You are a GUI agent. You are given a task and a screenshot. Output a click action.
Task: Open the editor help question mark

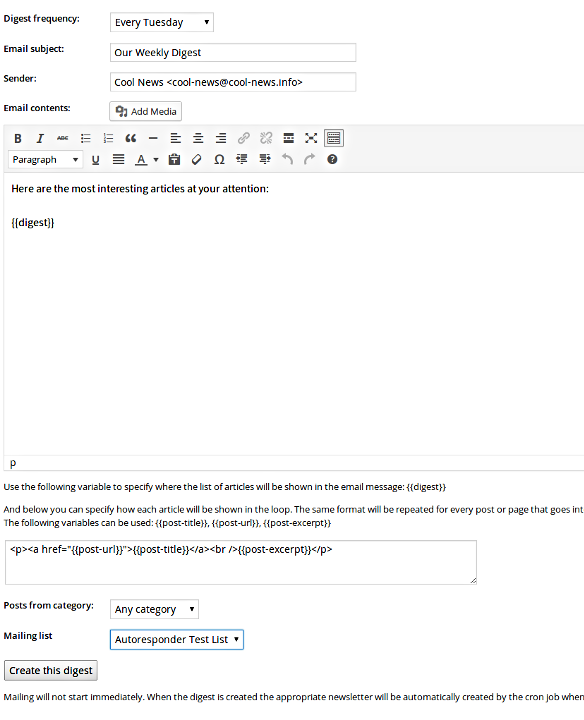(332, 159)
